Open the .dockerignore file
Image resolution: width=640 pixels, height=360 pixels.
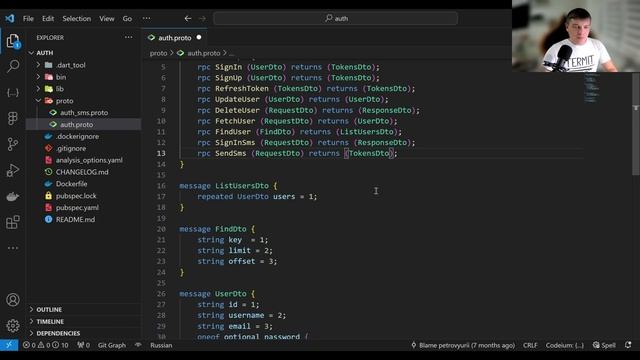78,136
